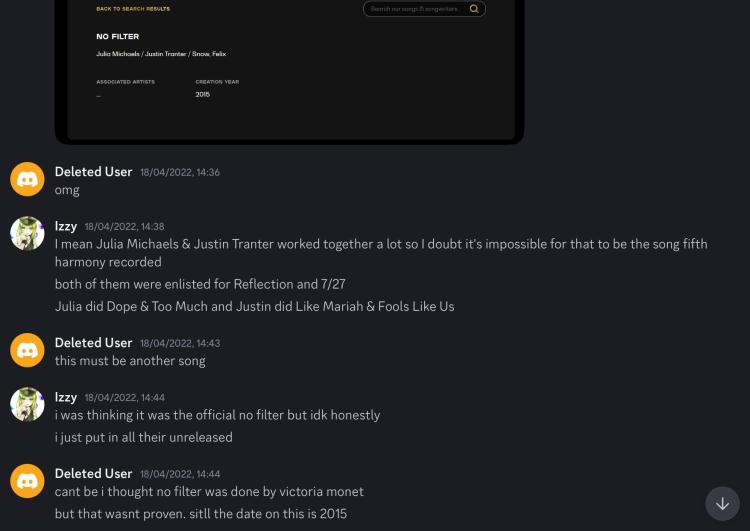Click the avatar beside "cant be i thought" message

tap(27, 481)
